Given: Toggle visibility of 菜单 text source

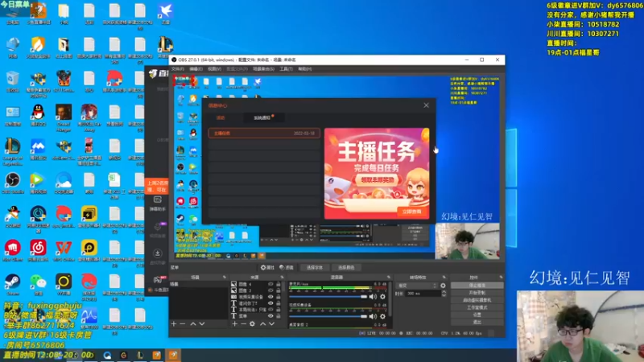Looking at the screenshot, I should click(270, 316).
